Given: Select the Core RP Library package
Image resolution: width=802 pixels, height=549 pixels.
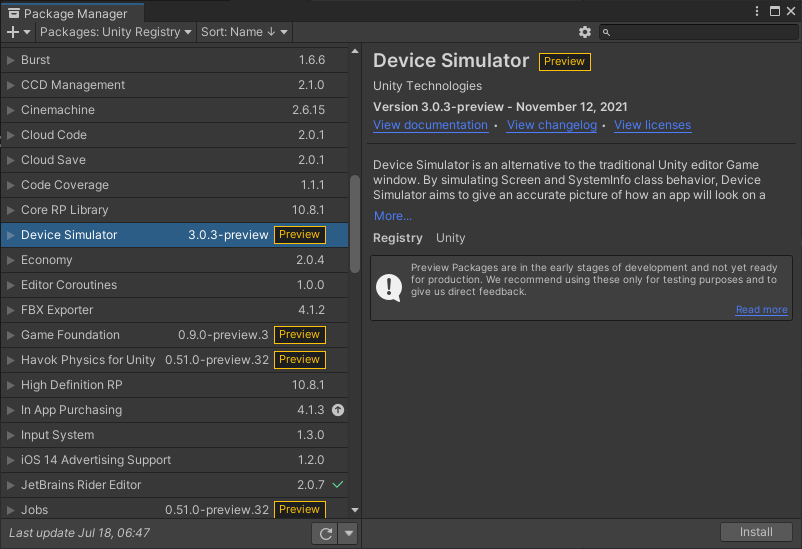Looking at the screenshot, I should click(x=174, y=210).
